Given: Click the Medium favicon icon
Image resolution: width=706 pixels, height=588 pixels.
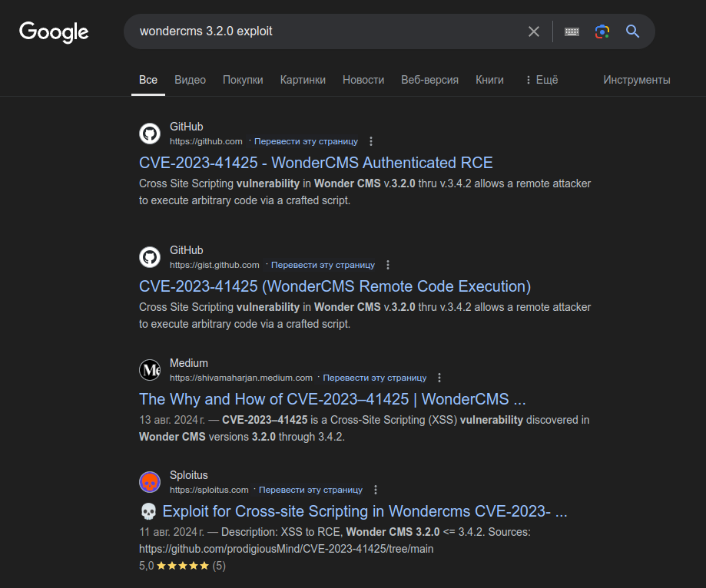Looking at the screenshot, I should click(x=150, y=370).
